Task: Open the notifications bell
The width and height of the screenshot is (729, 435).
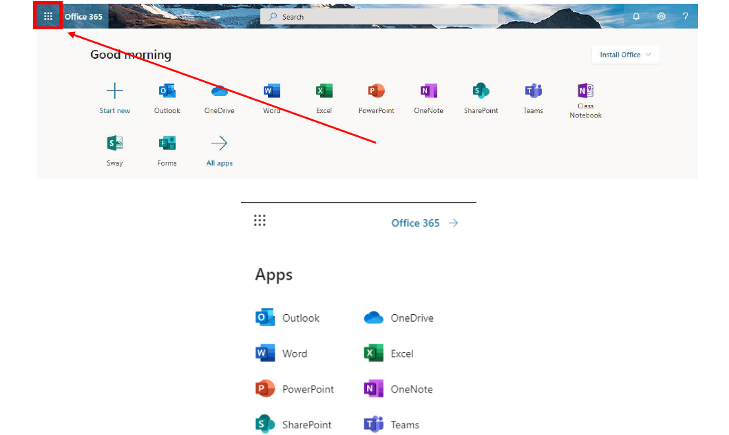Action: pos(636,16)
